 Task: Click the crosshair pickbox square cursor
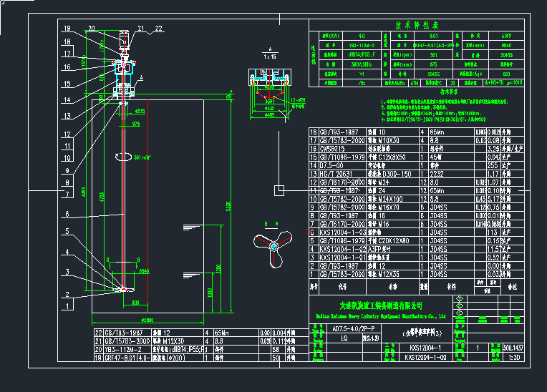coord(279,190)
